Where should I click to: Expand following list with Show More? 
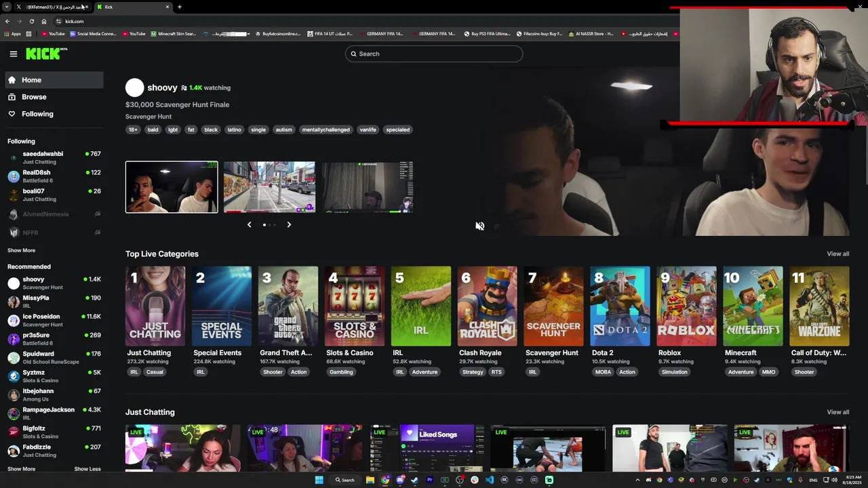tap(21, 250)
